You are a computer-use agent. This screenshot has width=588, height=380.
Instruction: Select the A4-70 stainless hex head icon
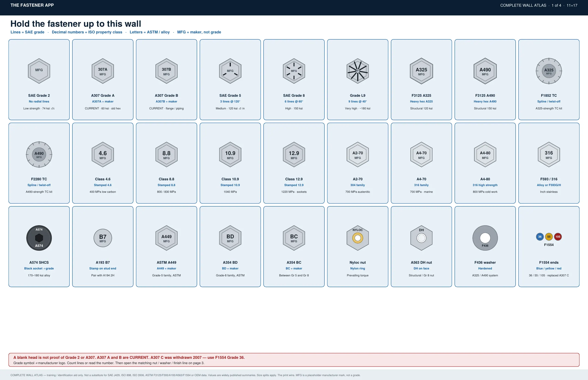tap(422, 155)
